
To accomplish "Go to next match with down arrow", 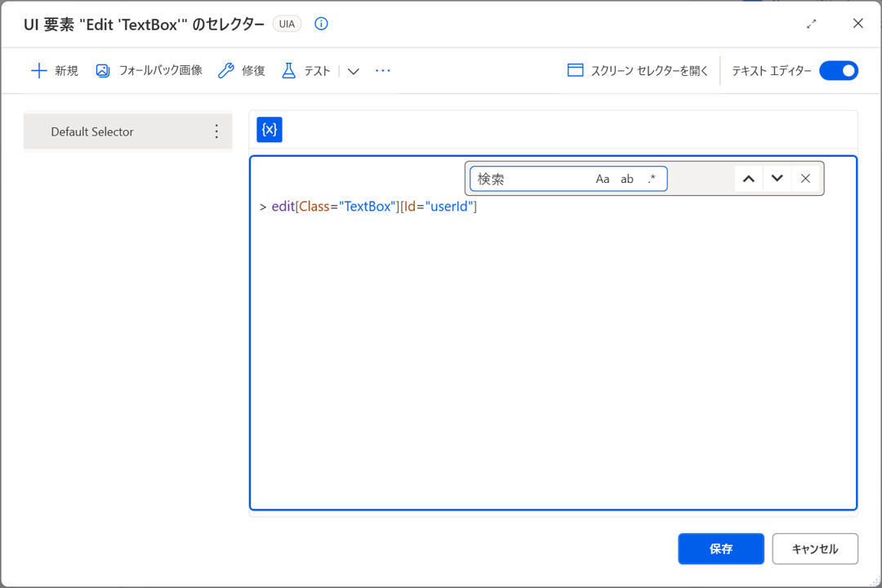I will point(777,179).
